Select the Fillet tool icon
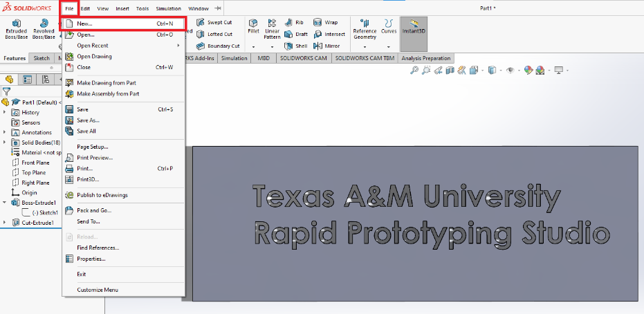644x314 pixels. (x=252, y=28)
